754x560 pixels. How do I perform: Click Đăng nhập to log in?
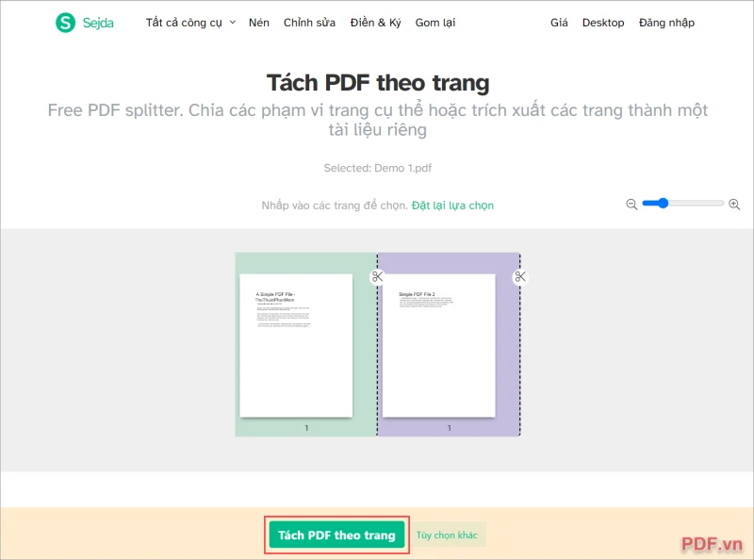[x=666, y=23]
